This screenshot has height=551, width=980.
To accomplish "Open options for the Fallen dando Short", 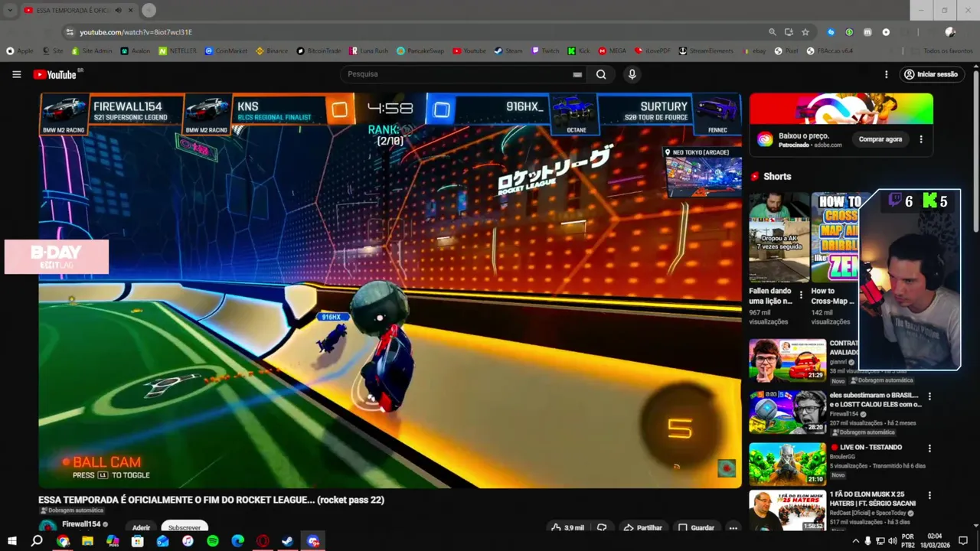I will 801,295.
